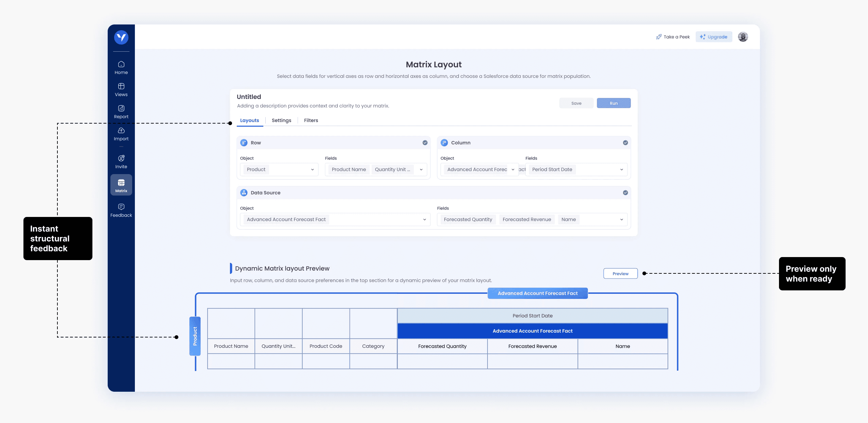The height and width of the screenshot is (423, 868).
Task: Switch to the Filters tab
Action: (x=311, y=120)
